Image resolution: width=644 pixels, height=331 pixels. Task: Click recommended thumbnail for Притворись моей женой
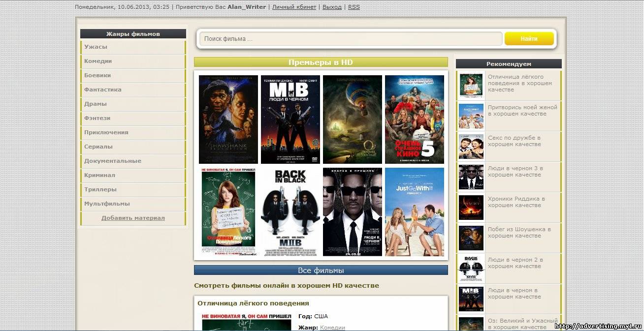[x=471, y=116]
